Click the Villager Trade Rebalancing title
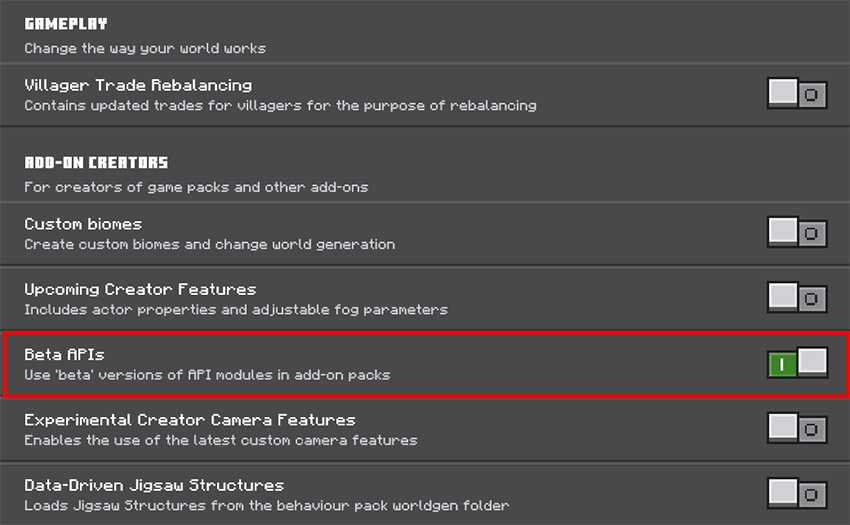 click(138, 85)
